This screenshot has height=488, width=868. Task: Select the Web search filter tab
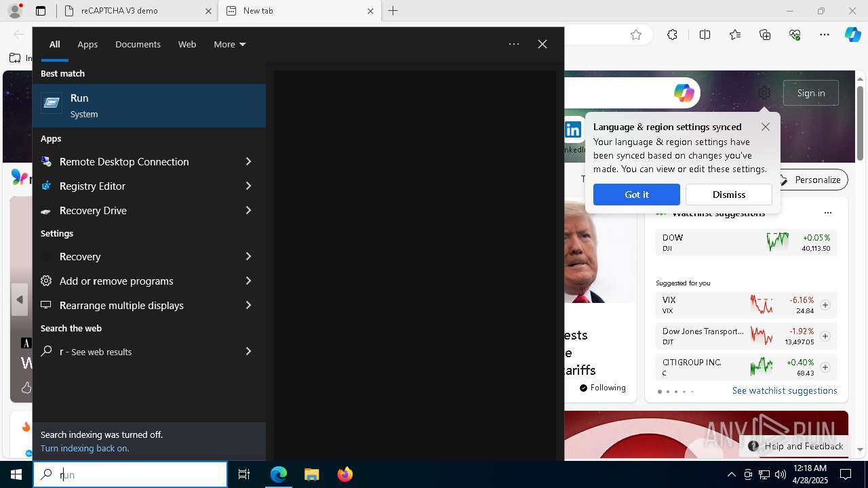[187, 44]
